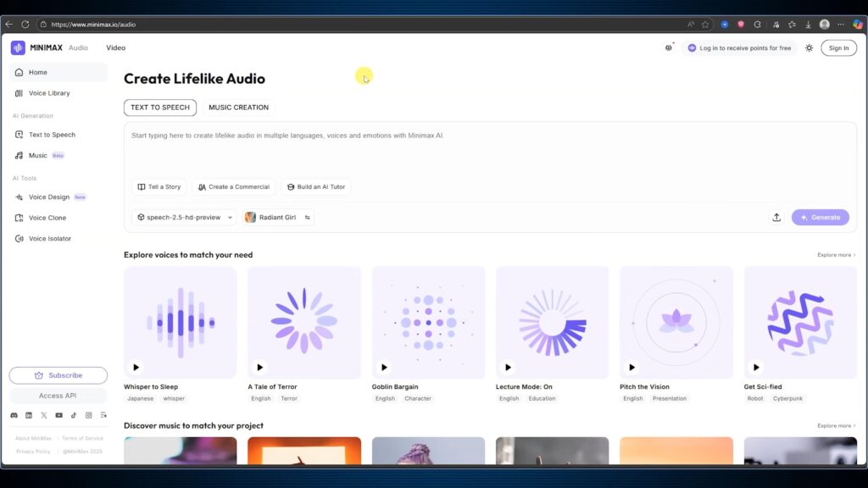Screen dimensions: 868x488
Task: Click Explore more beside voices section
Action: click(x=837, y=255)
